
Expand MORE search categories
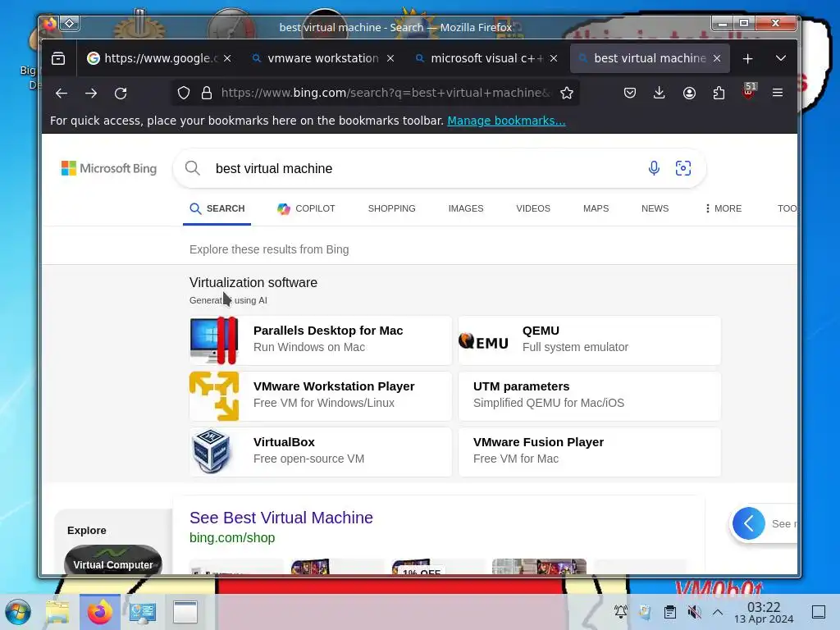724,208
